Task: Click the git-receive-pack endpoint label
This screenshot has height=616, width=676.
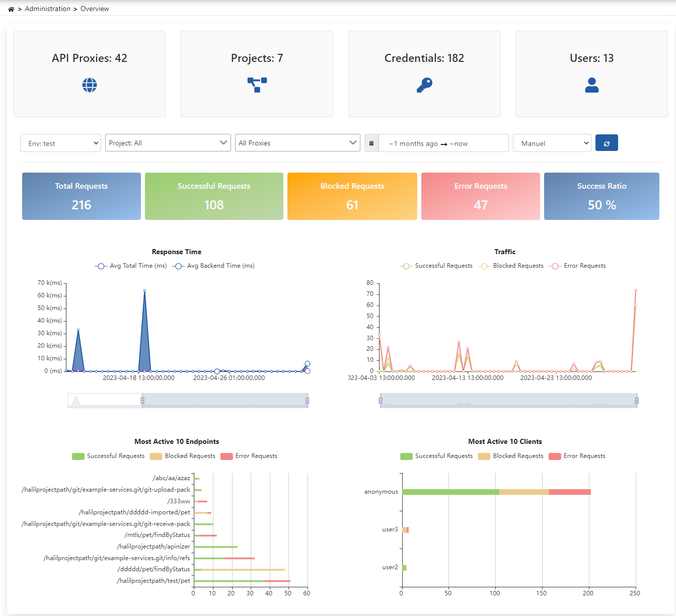Action: (x=106, y=524)
